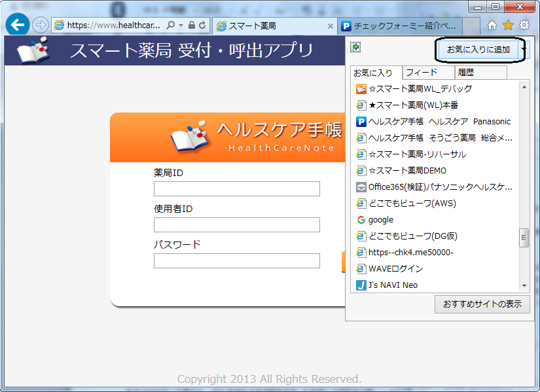
Task: Select the フィード tab
Action: click(428, 73)
